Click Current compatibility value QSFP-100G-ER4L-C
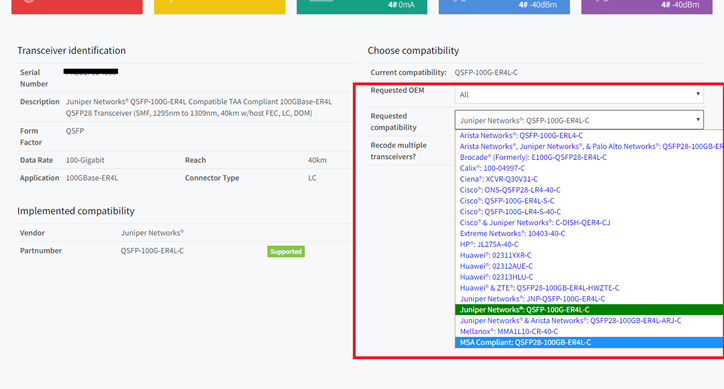Viewport: 724px width, 389px height. 486,73
